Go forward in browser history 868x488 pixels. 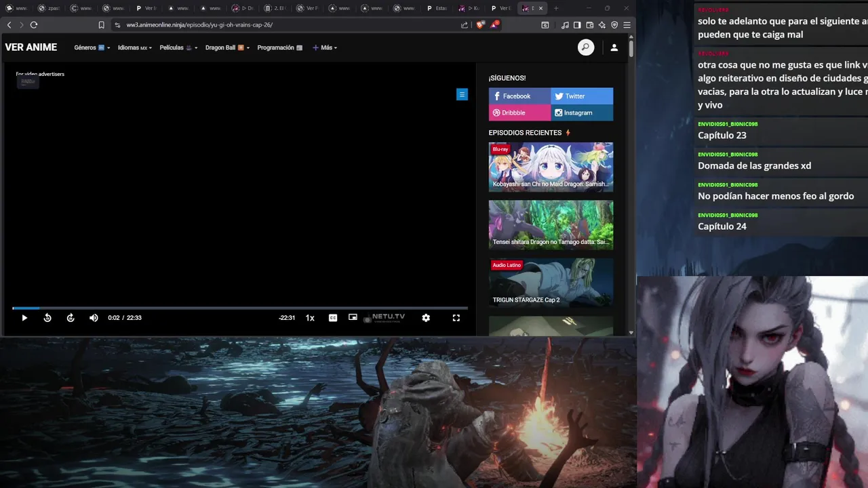pyautogui.click(x=21, y=25)
